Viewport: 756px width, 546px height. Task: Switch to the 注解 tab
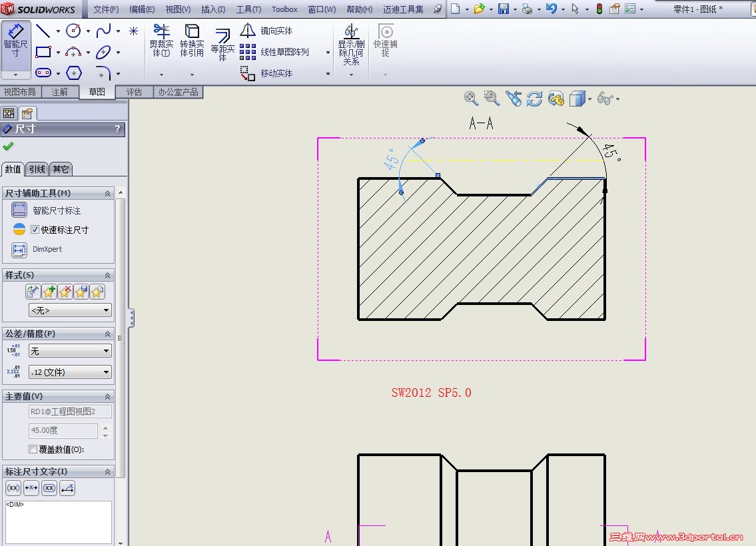click(60, 92)
